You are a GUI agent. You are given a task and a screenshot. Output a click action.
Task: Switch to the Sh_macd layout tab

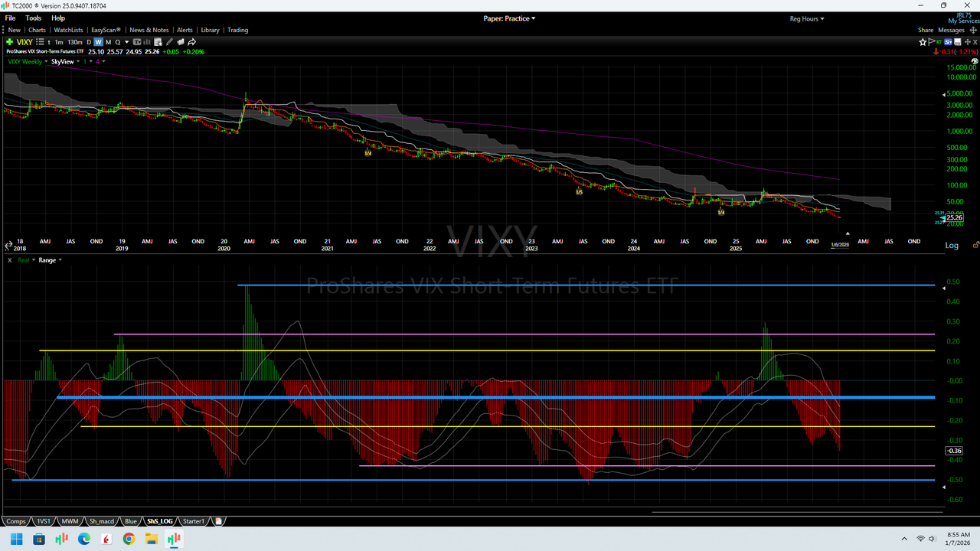point(101,521)
